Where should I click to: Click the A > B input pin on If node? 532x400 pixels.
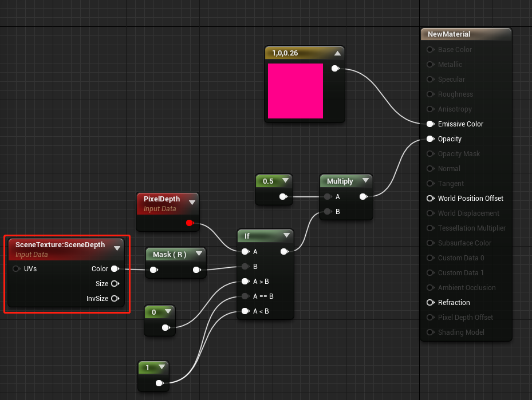click(245, 281)
